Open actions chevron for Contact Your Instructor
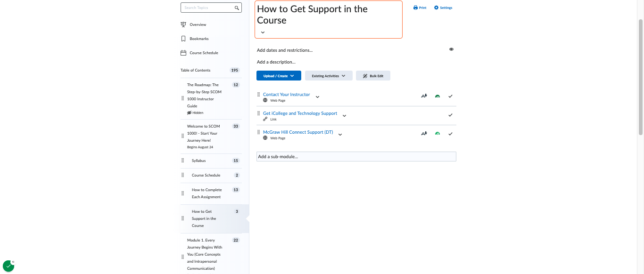 [x=317, y=97]
